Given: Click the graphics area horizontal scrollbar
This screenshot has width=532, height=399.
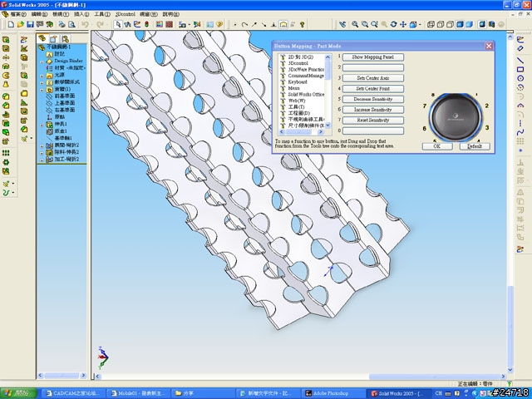Looking at the screenshot, I should [x=301, y=377].
